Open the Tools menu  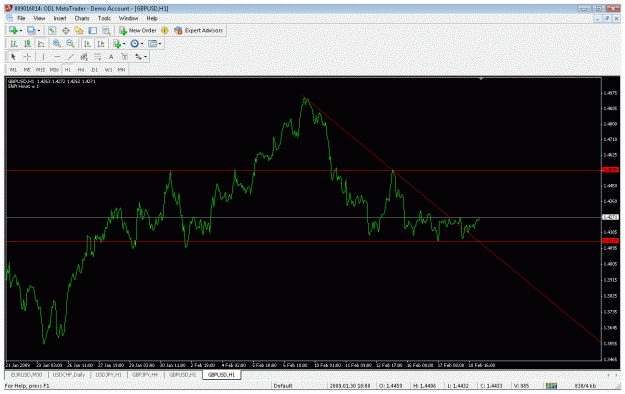tap(104, 18)
